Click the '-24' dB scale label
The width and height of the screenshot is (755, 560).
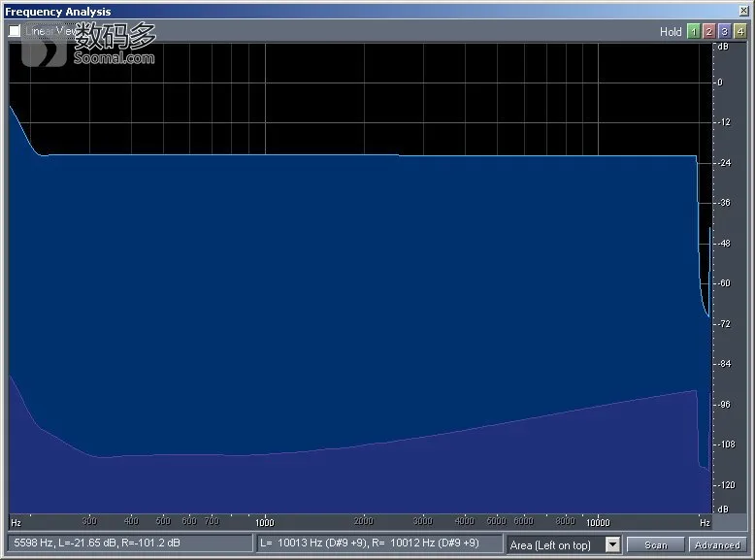725,163
